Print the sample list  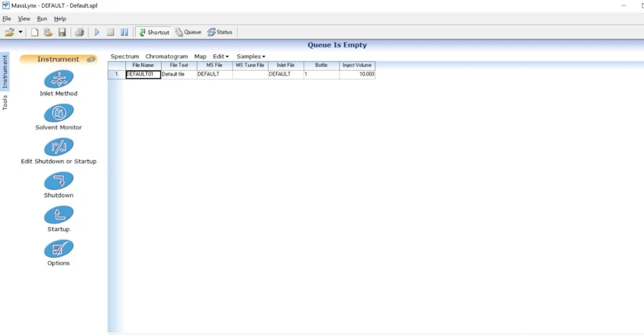(79, 32)
